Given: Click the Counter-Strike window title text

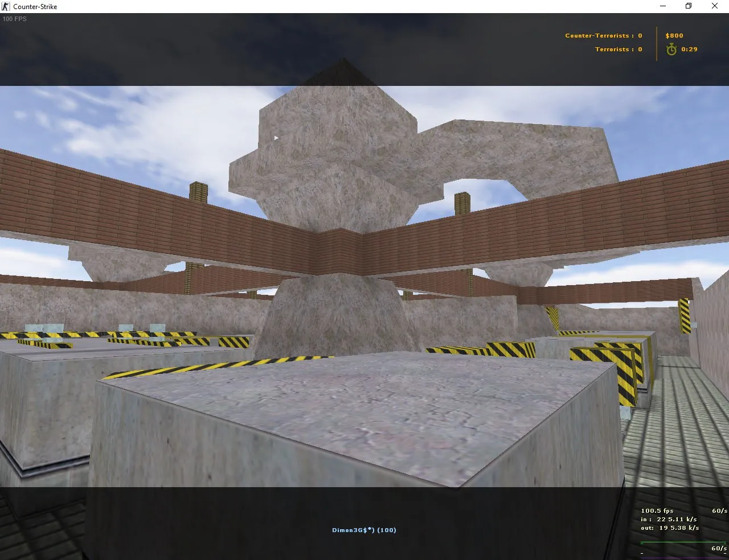Looking at the screenshot, I should [35, 6].
